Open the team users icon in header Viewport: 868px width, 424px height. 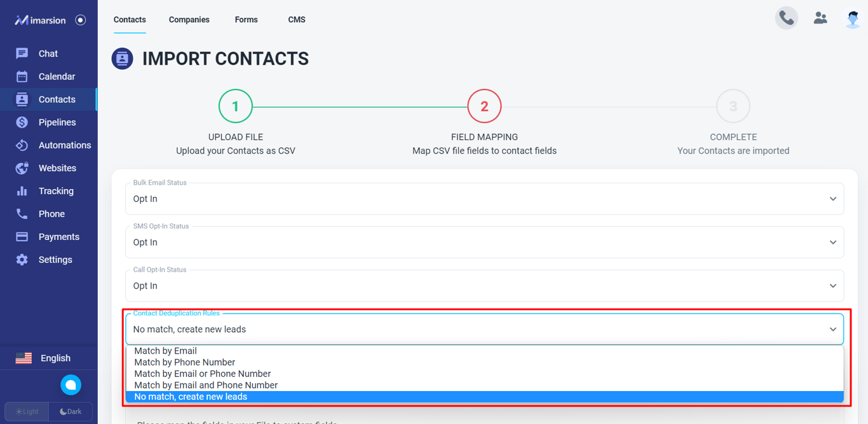point(820,18)
